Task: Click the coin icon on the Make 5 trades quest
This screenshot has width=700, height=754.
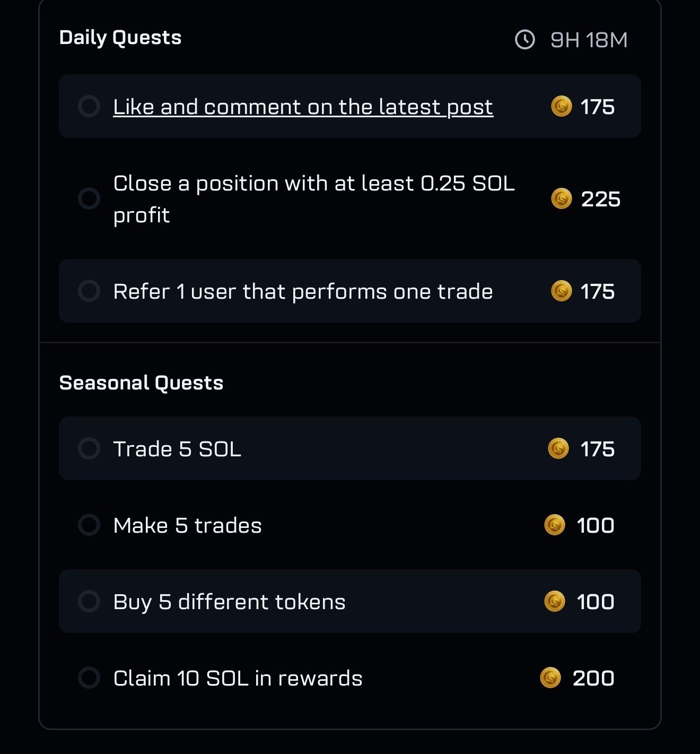Action: 555,525
